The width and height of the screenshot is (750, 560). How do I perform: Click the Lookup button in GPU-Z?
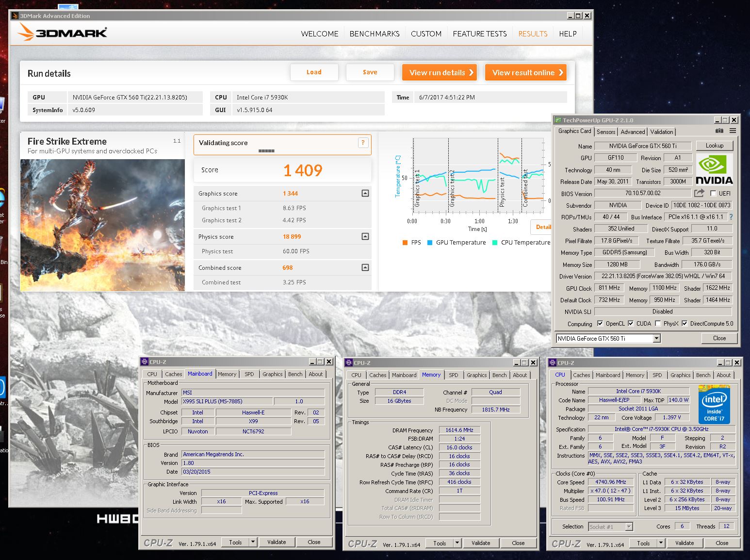[x=715, y=145]
